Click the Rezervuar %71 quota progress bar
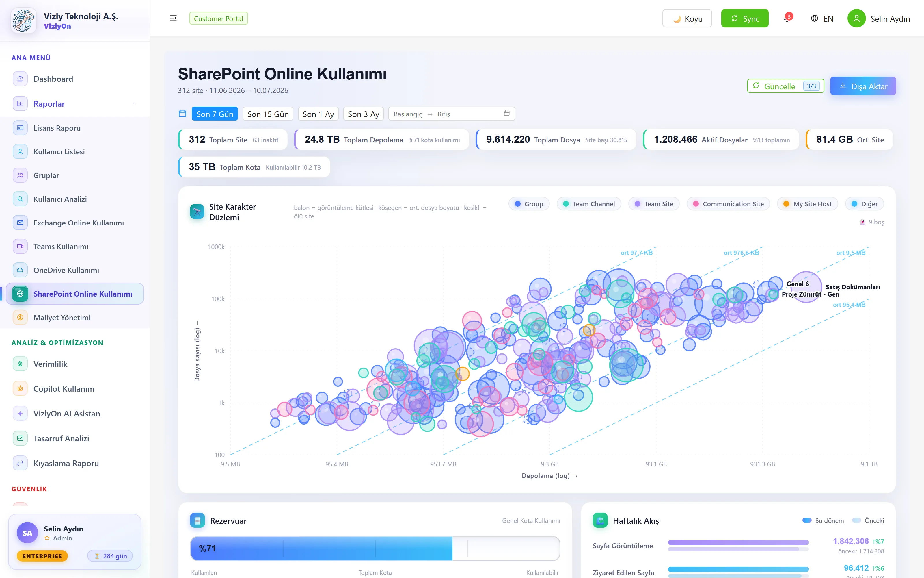The height and width of the screenshot is (578, 924). coord(375,548)
